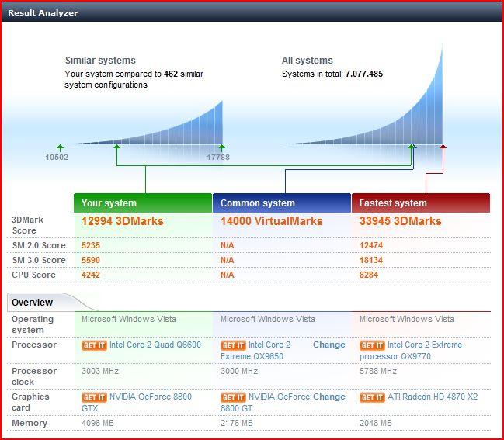Click Change next to the common system graphics card

pyautogui.click(x=329, y=397)
